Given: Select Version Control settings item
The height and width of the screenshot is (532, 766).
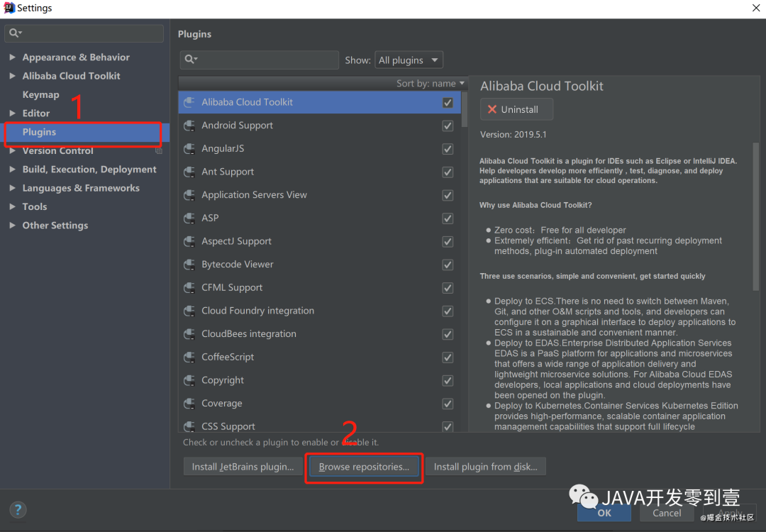Looking at the screenshot, I should 57,150.
